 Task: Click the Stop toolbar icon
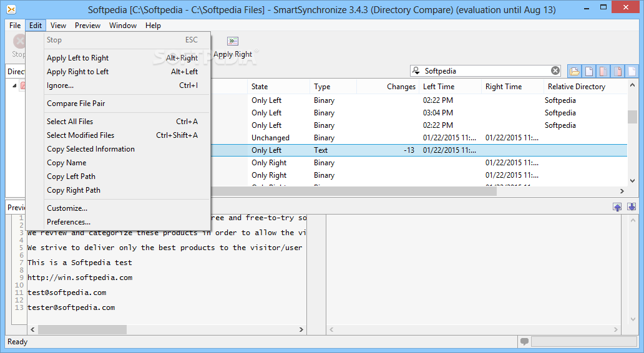point(19,41)
